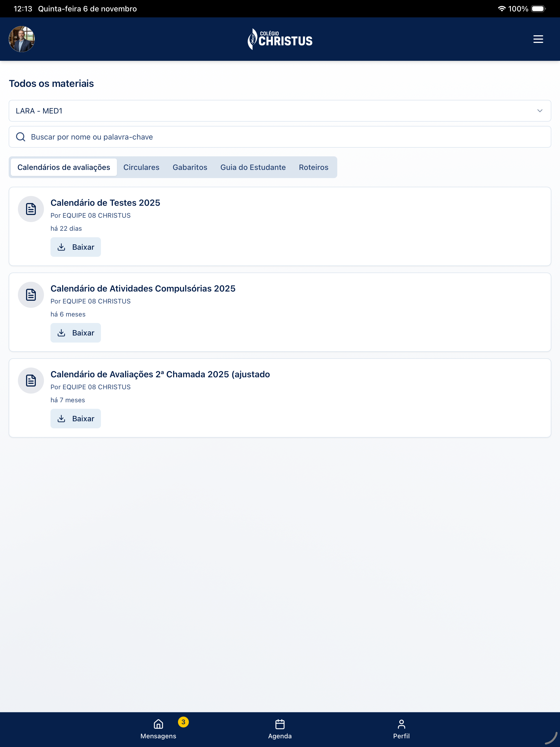
Task: Go to Mensagens in bottom navigation
Action: point(158,729)
